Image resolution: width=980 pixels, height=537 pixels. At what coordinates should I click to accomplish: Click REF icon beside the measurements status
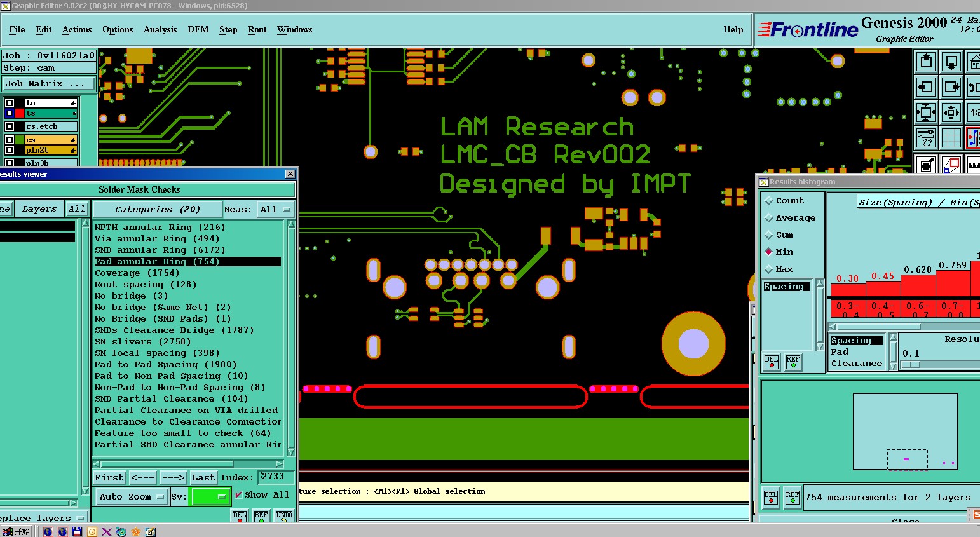(x=793, y=497)
